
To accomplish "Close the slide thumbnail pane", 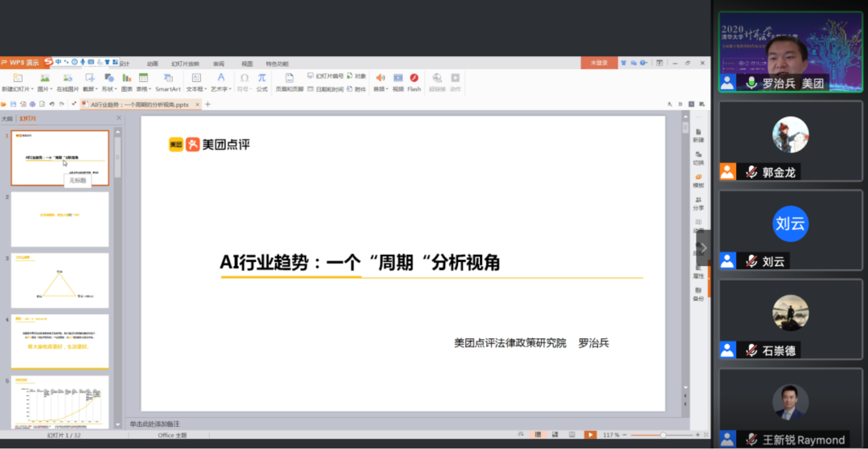I will (119, 118).
